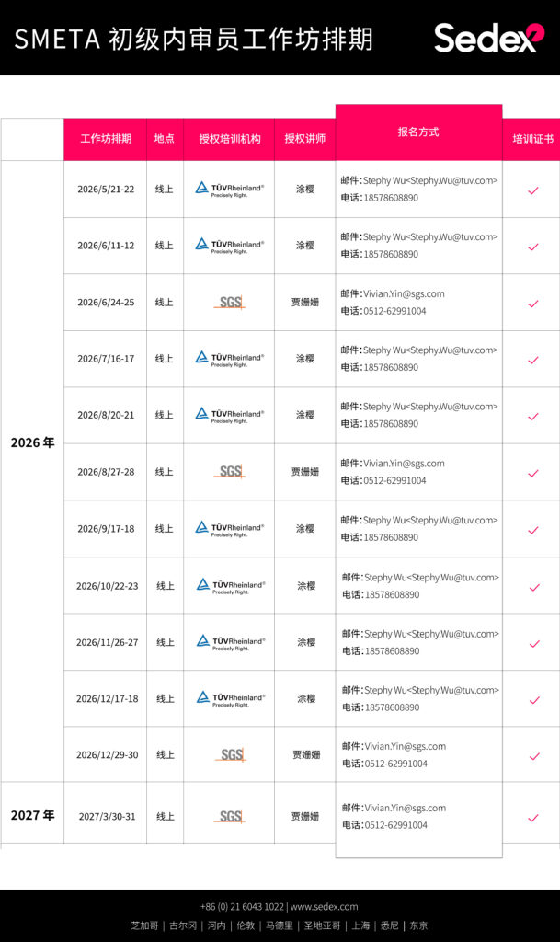Select the 报名方式 column header
560x942 pixels.
[x=418, y=132]
